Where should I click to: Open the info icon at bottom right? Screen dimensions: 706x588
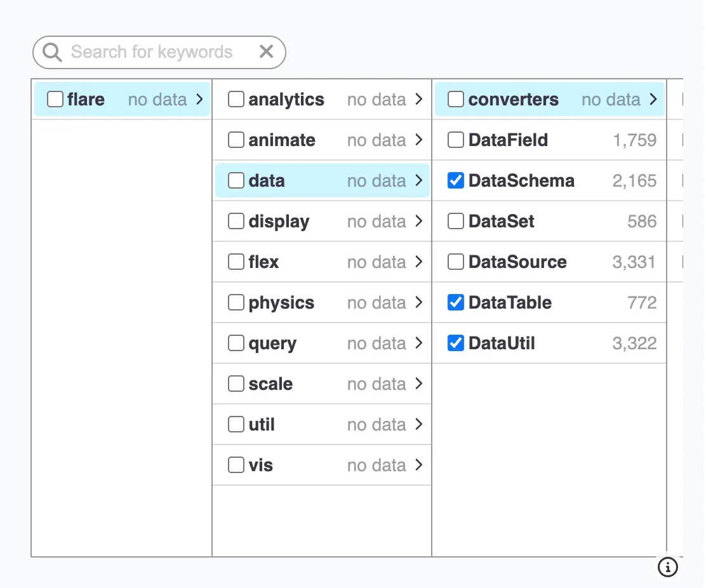668,567
